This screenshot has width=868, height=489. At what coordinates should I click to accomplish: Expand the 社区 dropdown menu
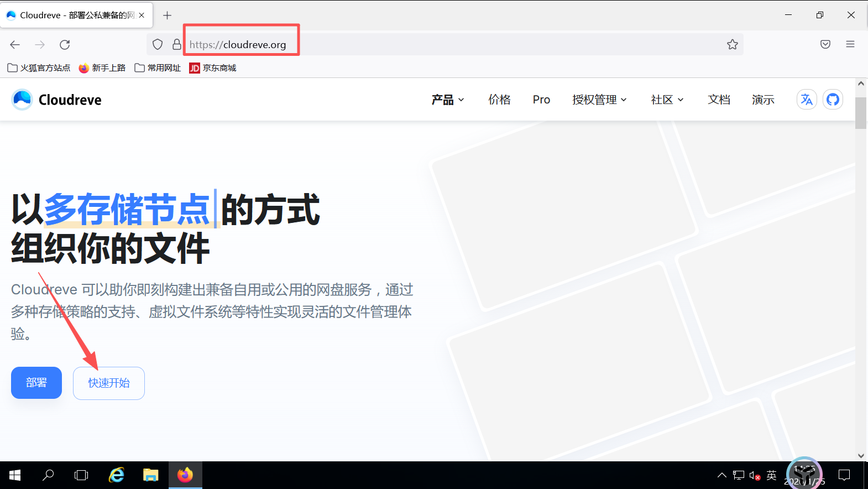point(667,100)
